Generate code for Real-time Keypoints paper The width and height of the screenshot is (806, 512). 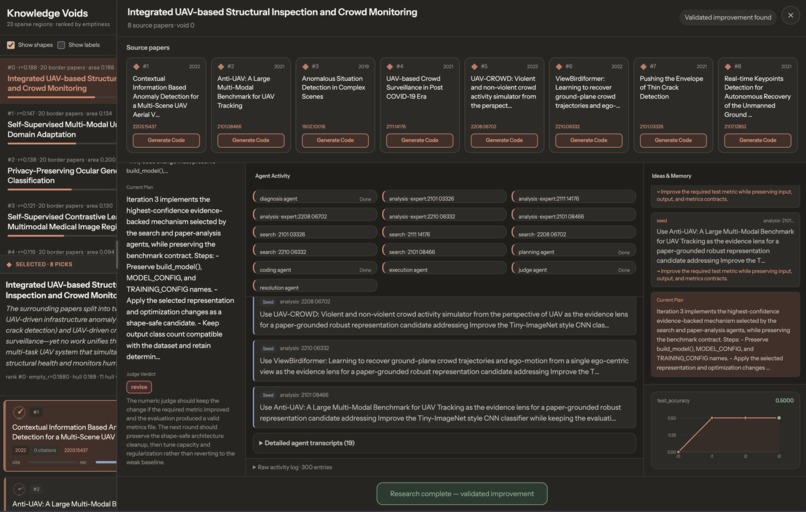coord(758,140)
